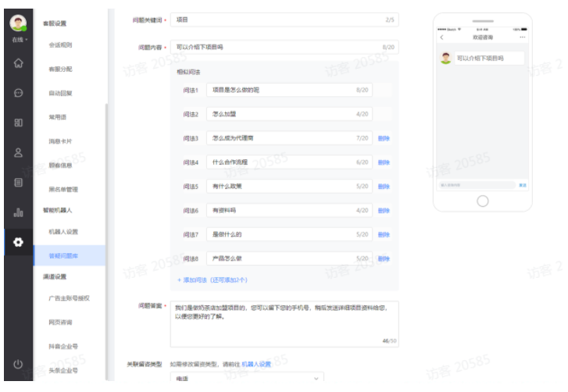
Task: Open the 客服分配 menu item
Action: point(60,69)
